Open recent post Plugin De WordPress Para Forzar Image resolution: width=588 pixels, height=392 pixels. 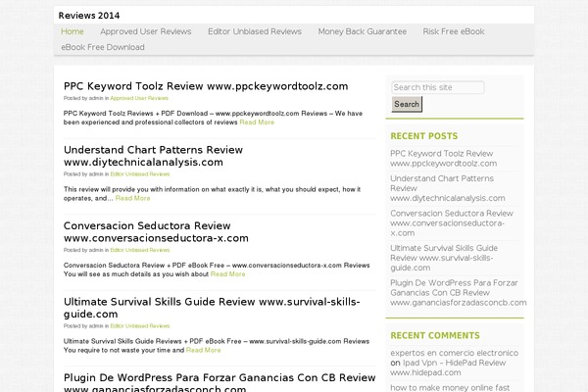(x=459, y=293)
